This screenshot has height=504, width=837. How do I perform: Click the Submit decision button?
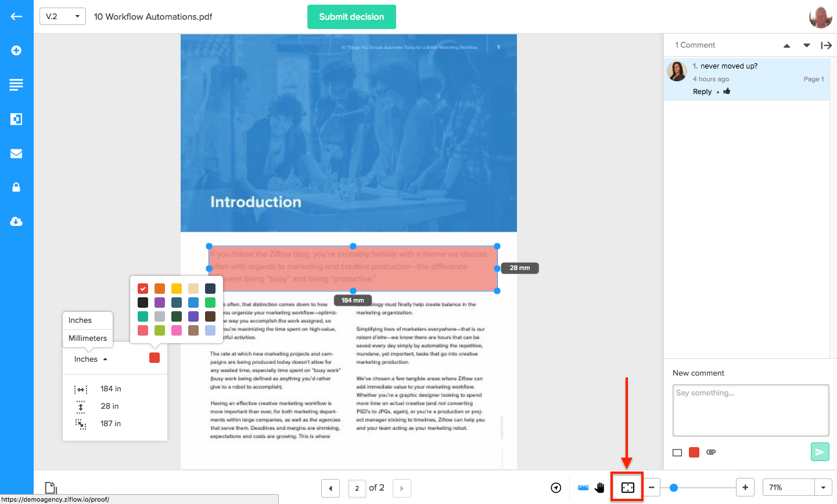click(x=351, y=17)
